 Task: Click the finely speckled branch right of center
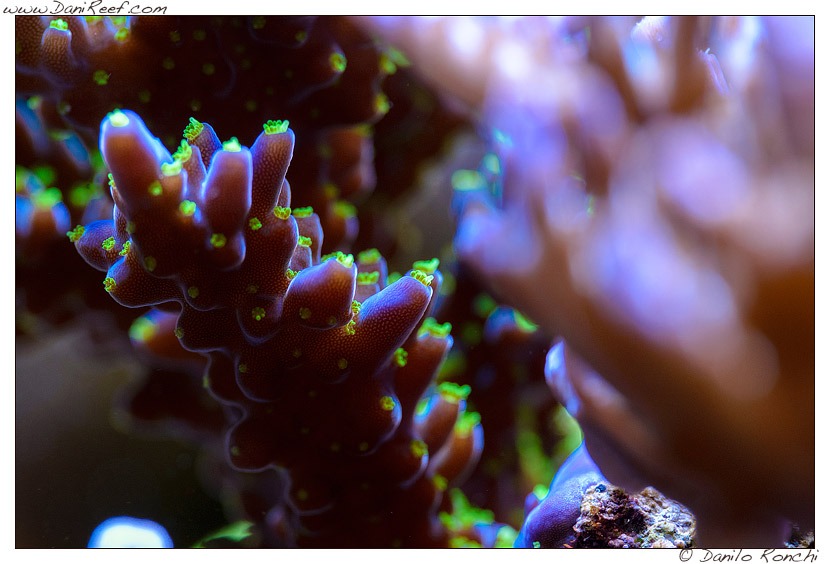pos(395,315)
